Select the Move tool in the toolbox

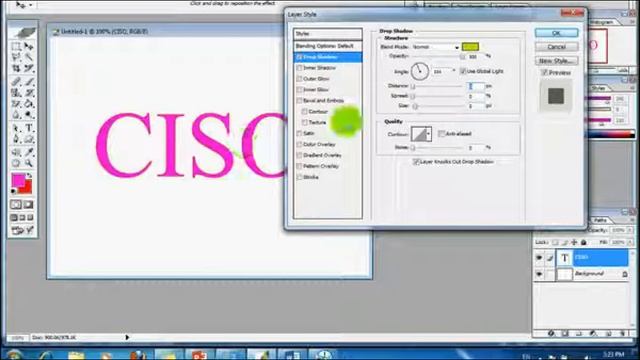tap(29, 46)
